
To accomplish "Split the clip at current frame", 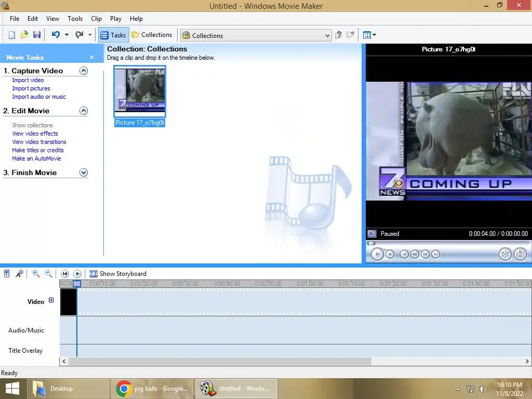I will (x=505, y=254).
